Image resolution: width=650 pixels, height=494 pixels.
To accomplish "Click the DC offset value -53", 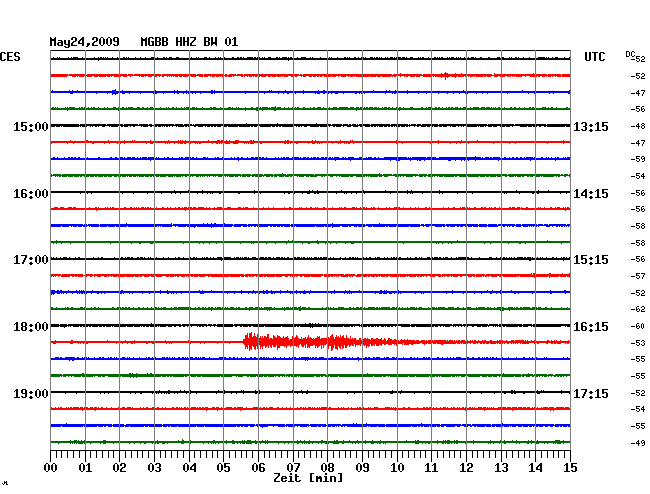I will click(x=638, y=343).
